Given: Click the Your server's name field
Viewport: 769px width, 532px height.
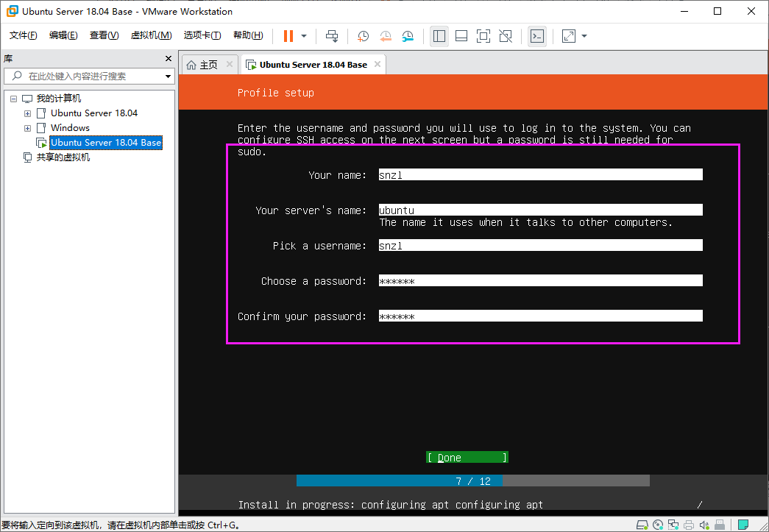Looking at the screenshot, I should pos(540,210).
